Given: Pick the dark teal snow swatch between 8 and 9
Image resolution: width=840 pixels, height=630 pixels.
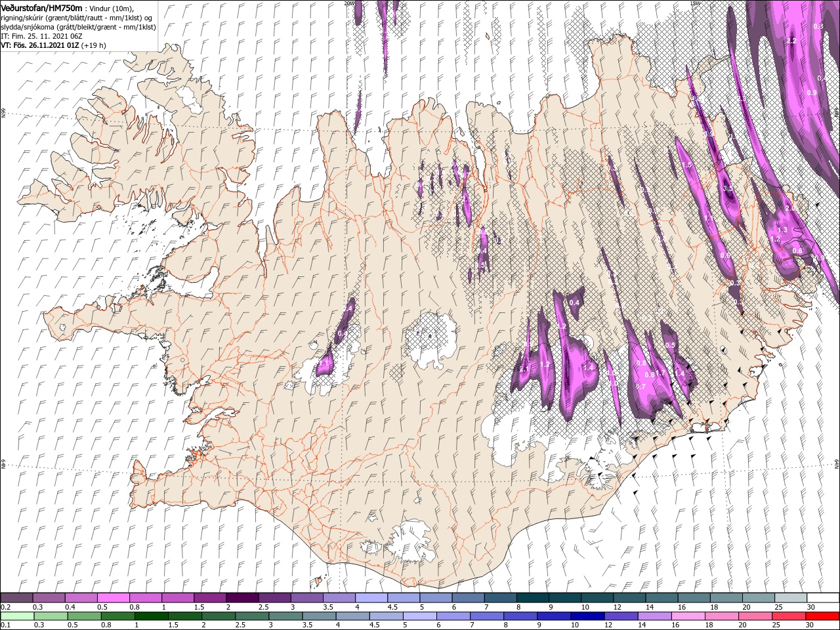Looking at the screenshot, I should click(533, 598).
